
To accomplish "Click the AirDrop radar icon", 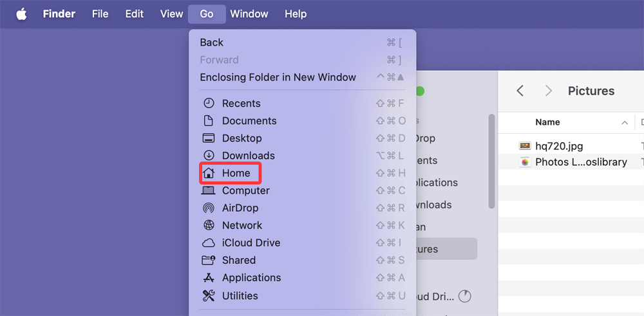I will click(x=209, y=208).
